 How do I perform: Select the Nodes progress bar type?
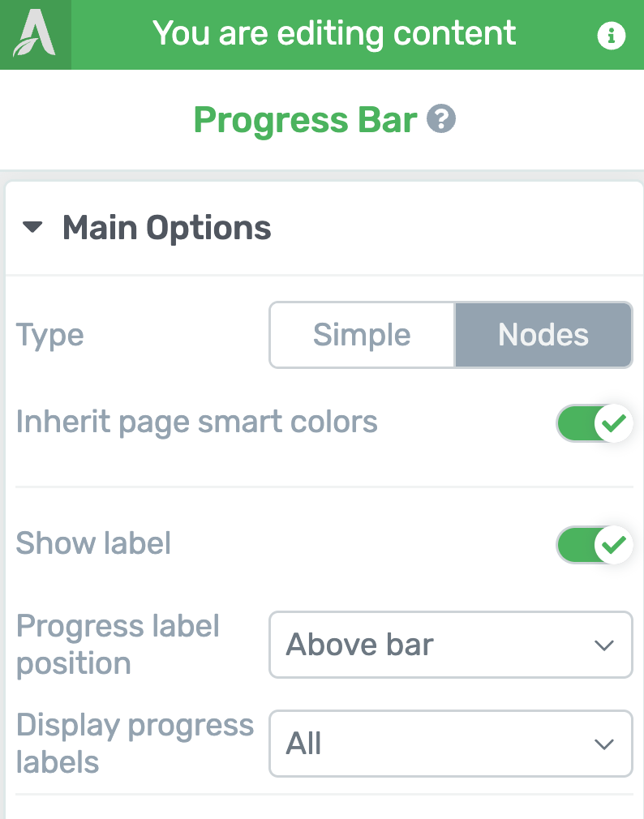click(x=543, y=335)
